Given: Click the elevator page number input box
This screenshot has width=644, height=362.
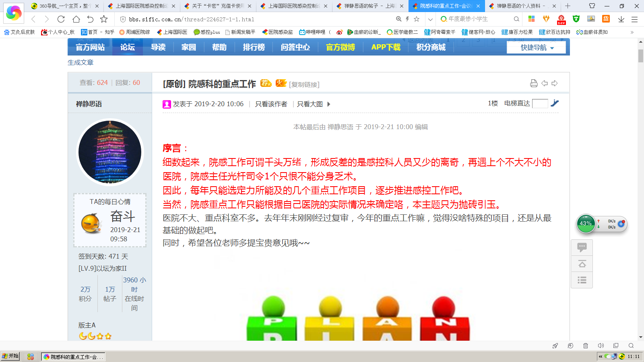Looking at the screenshot, I should pos(539,103).
